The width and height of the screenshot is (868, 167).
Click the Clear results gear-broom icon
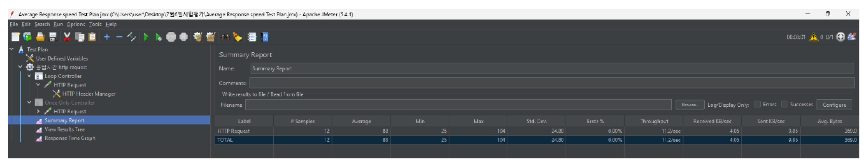[198, 37]
